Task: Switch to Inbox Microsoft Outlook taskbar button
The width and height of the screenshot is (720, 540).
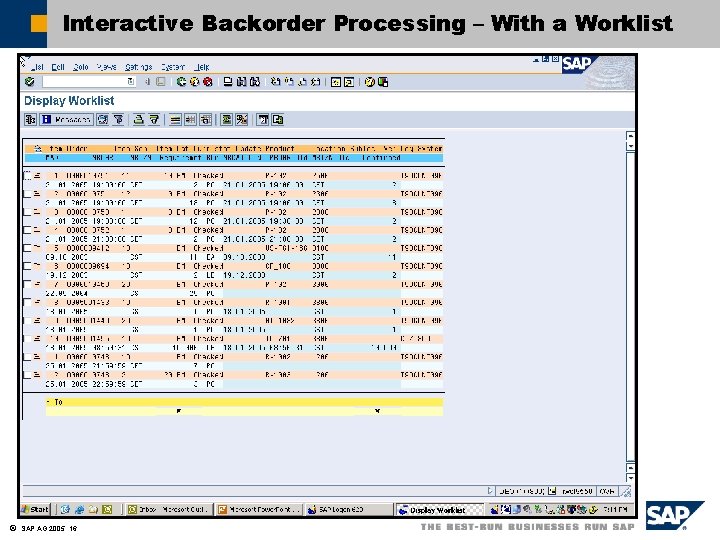Action: point(169,509)
